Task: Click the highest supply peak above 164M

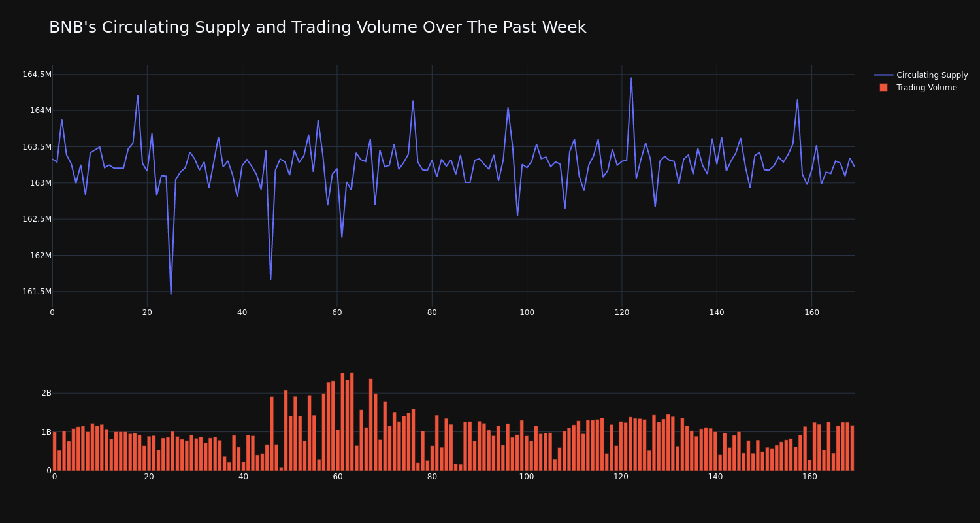Action: click(x=631, y=78)
